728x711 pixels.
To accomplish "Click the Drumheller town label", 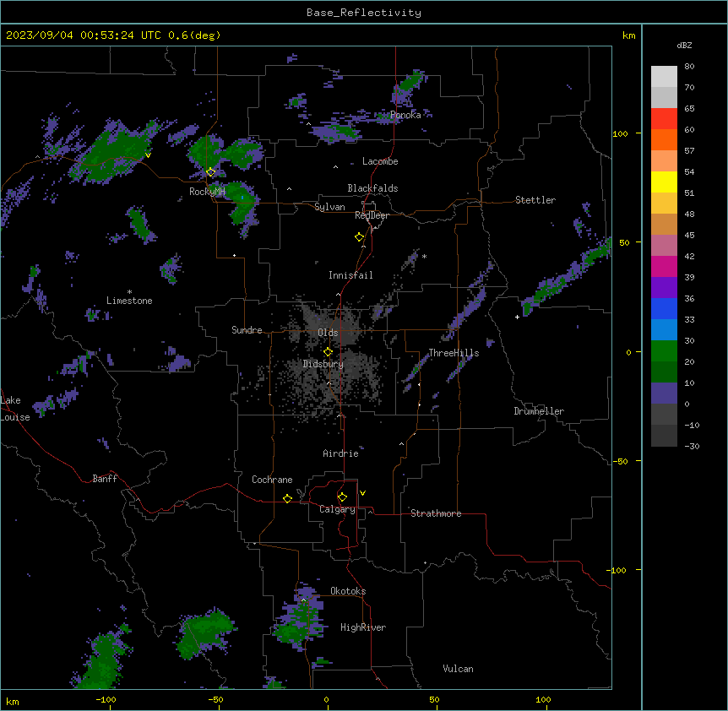I will pos(539,411).
